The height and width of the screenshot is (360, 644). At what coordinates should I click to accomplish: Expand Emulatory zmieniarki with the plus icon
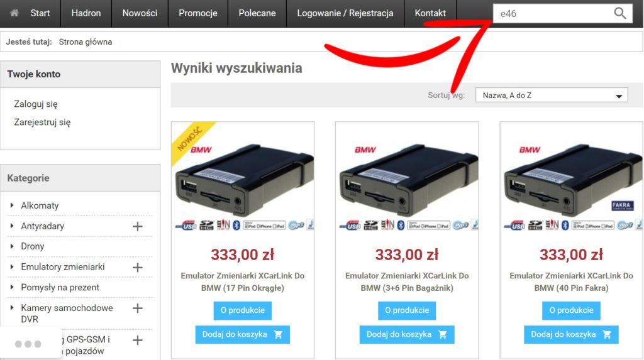click(138, 267)
